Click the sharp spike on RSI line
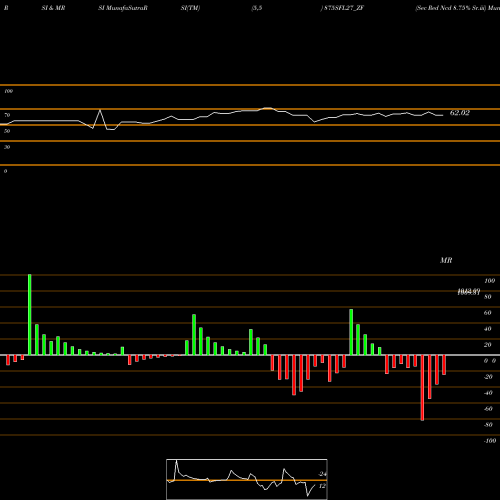Viewport: 500px width, 500px height. [x=100, y=111]
